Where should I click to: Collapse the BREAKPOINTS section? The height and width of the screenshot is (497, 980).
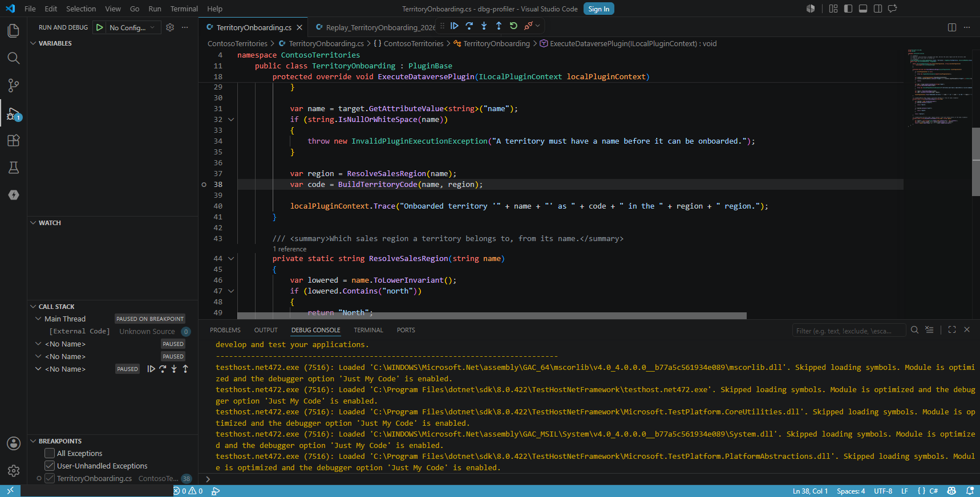(x=33, y=441)
